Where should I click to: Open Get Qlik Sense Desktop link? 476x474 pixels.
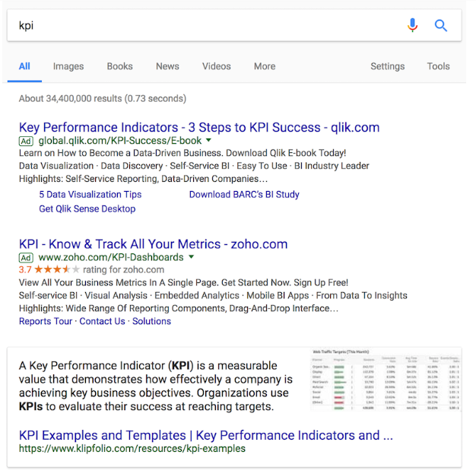pyautogui.click(x=87, y=208)
